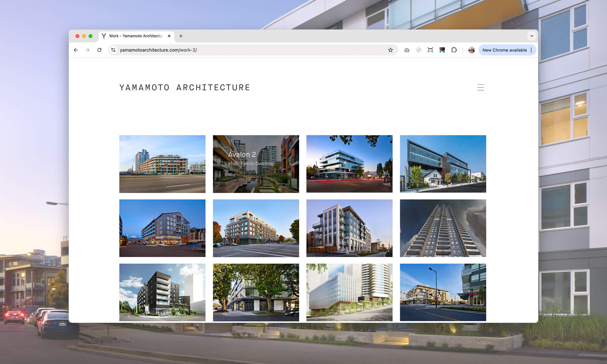The width and height of the screenshot is (607, 364).
Task: Open a new tab with plus button
Action: pyautogui.click(x=181, y=36)
